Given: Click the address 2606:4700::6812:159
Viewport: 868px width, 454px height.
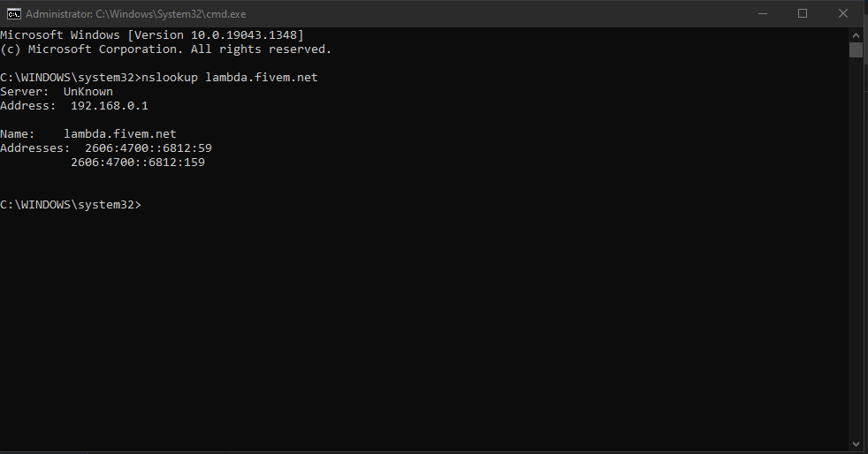Looking at the screenshot, I should point(138,163).
